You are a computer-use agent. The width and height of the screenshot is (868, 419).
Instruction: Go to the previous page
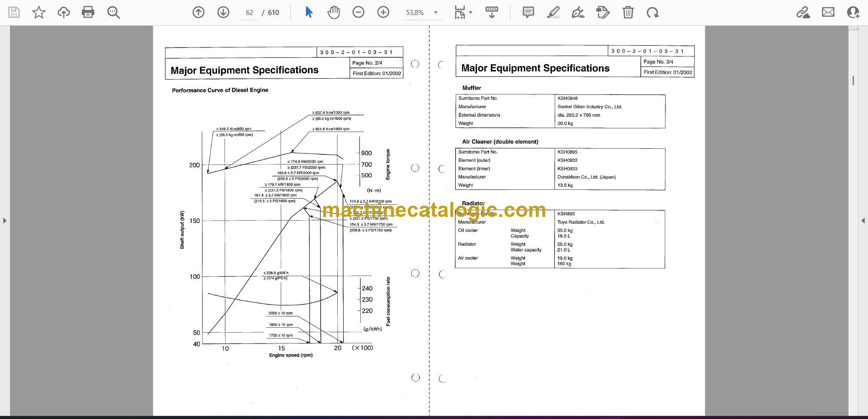point(198,12)
